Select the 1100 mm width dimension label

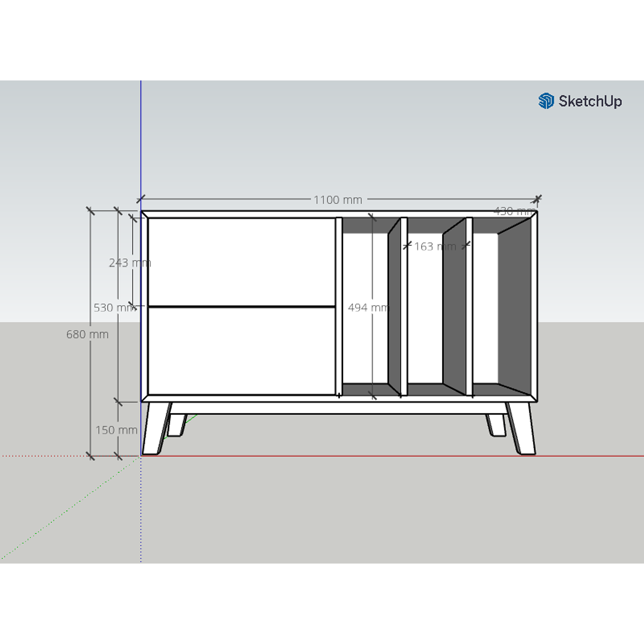tap(337, 200)
